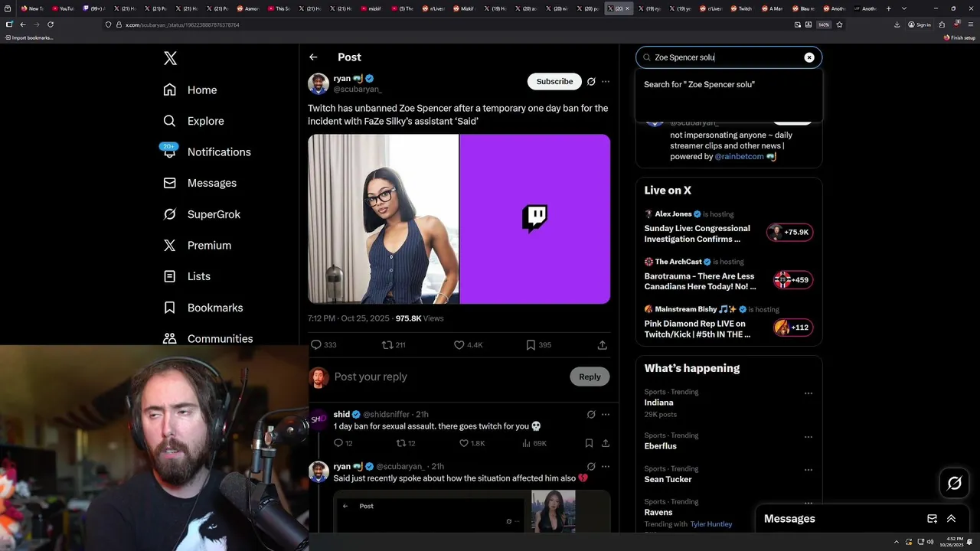Click the Reply button
Viewport: 980px width, 551px height.
pos(590,377)
